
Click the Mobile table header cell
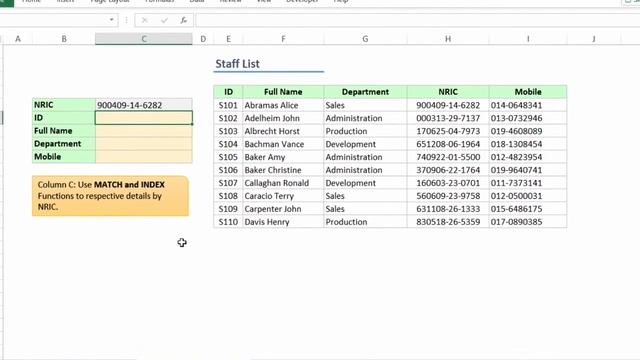click(528, 92)
